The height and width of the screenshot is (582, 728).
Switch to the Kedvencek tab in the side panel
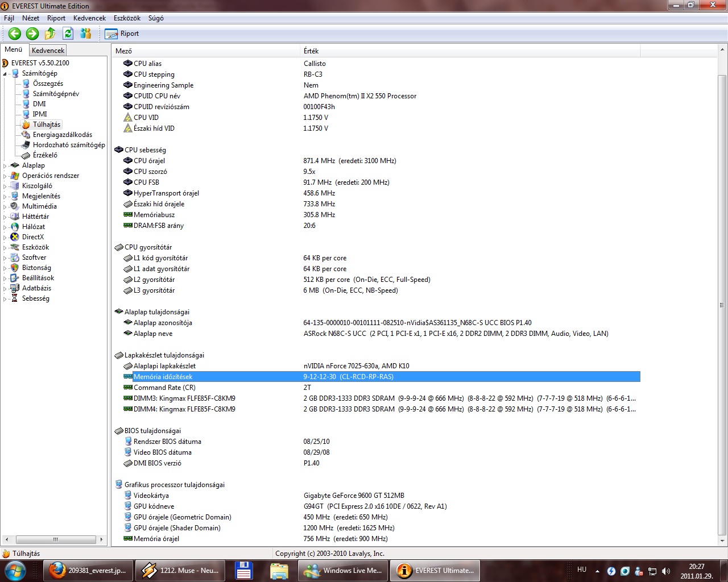pyautogui.click(x=48, y=51)
